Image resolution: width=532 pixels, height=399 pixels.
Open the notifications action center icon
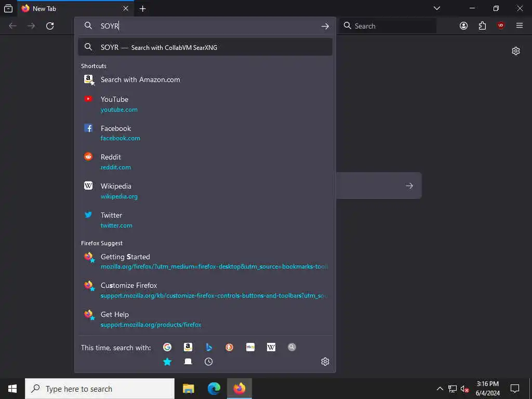515,389
